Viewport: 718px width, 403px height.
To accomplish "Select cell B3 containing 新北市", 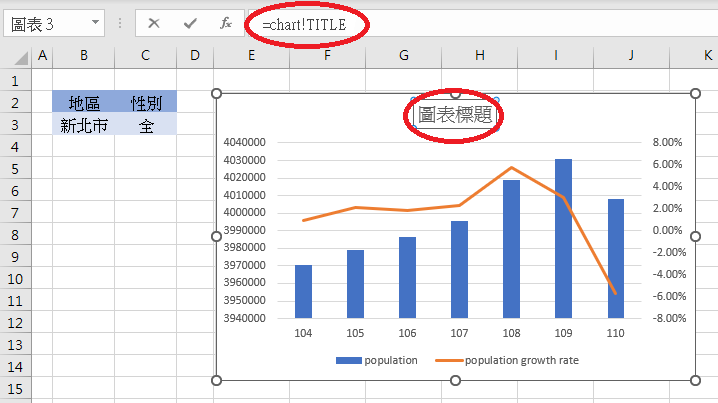I will pyautogui.click(x=83, y=124).
